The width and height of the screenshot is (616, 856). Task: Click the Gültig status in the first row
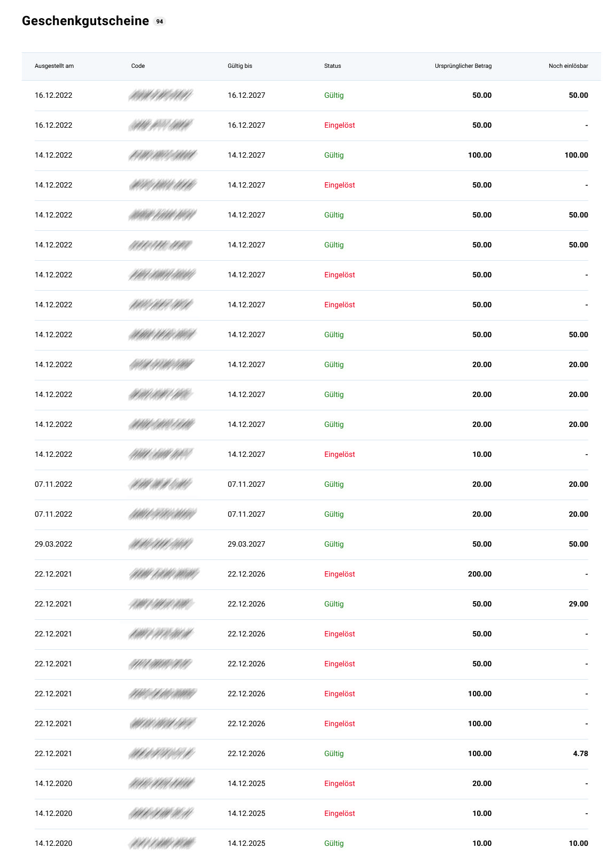[x=334, y=96]
